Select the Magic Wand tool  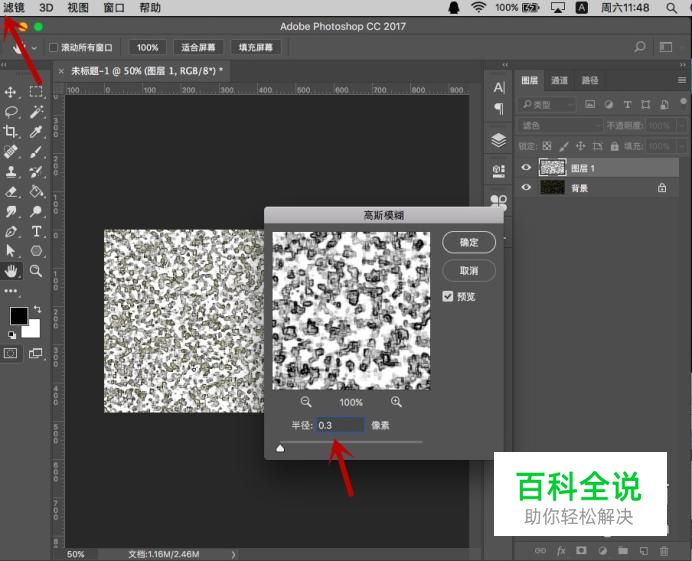click(36, 112)
